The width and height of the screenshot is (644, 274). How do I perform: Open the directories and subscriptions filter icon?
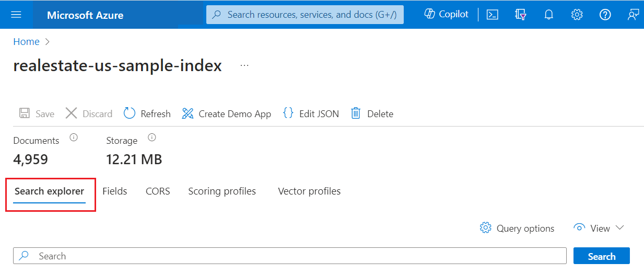pyautogui.click(x=520, y=15)
